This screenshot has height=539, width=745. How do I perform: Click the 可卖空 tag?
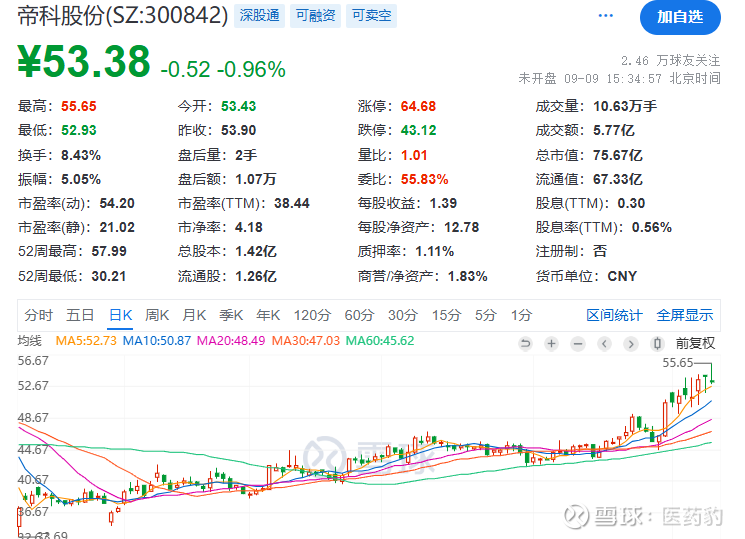pyautogui.click(x=372, y=16)
